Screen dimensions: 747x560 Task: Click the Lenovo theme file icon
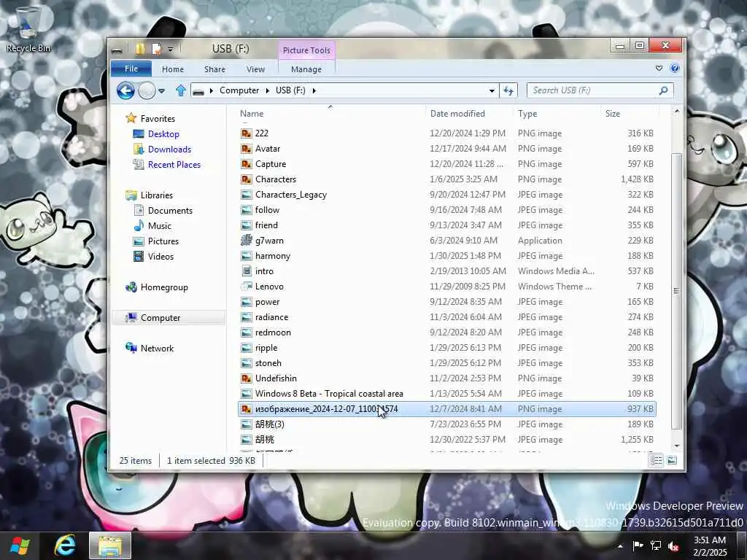click(247, 286)
